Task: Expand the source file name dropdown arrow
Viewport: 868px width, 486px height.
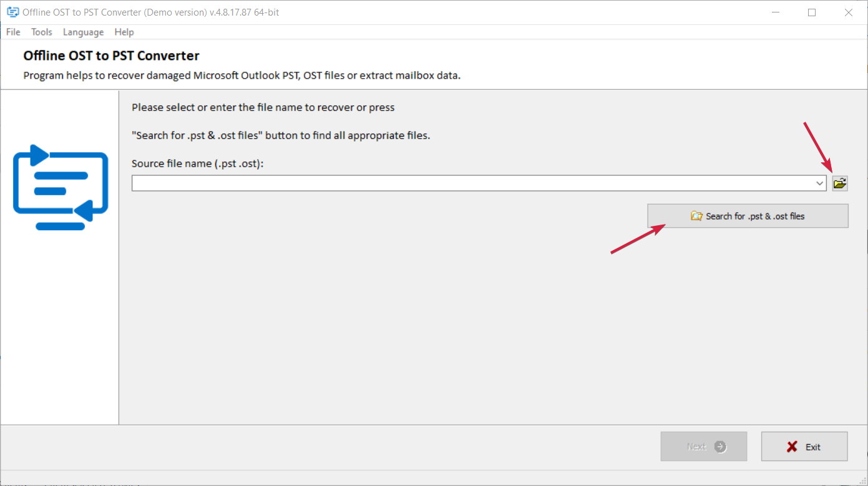Action: pos(820,183)
